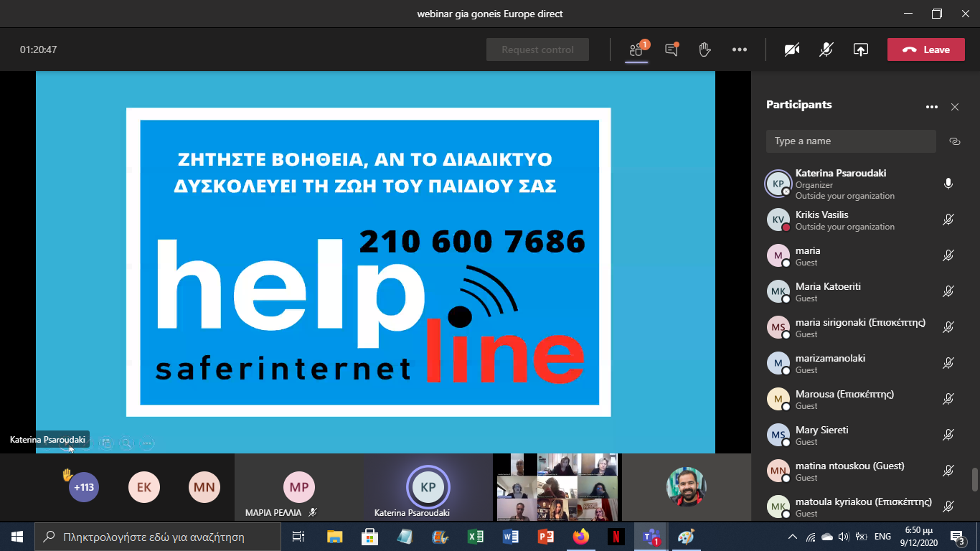Open the share content tray icon
Viewport: 980px width, 551px height.
coord(860,50)
